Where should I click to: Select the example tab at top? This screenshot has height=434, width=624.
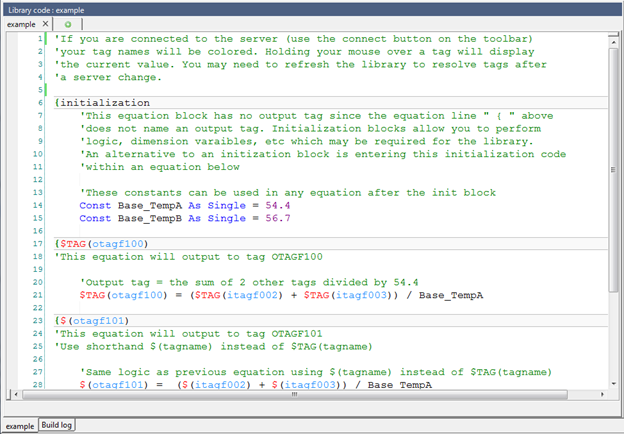(21, 24)
